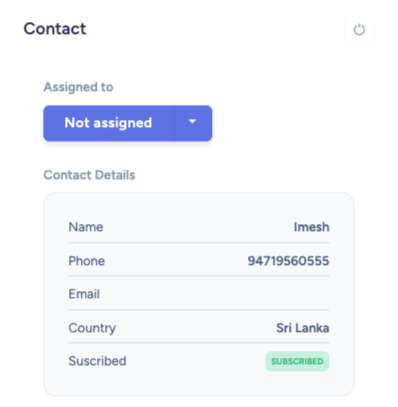Click the Suscribed field label

(x=97, y=361)
